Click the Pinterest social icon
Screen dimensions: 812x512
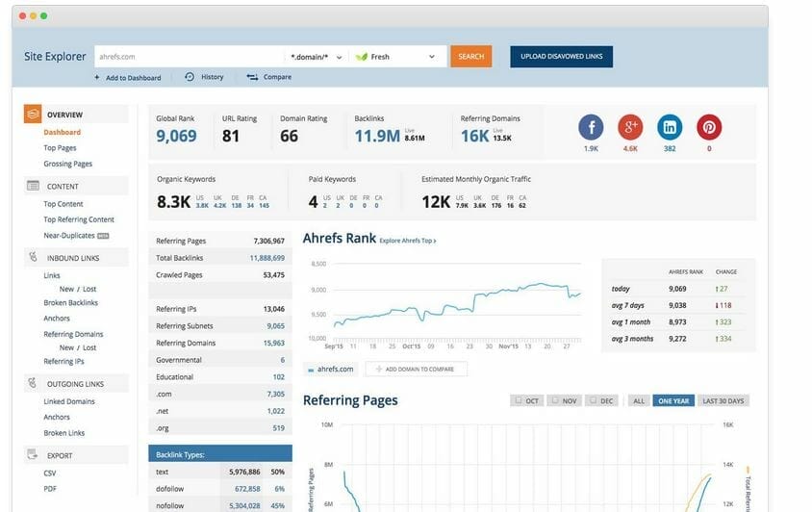click(709, 127)
